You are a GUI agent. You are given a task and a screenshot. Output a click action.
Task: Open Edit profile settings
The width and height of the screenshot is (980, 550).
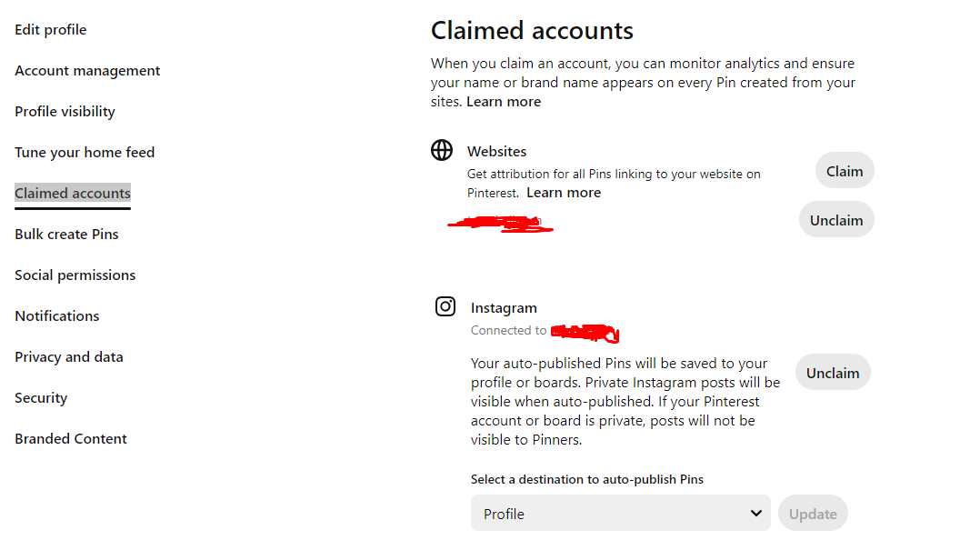click(51, 29)
